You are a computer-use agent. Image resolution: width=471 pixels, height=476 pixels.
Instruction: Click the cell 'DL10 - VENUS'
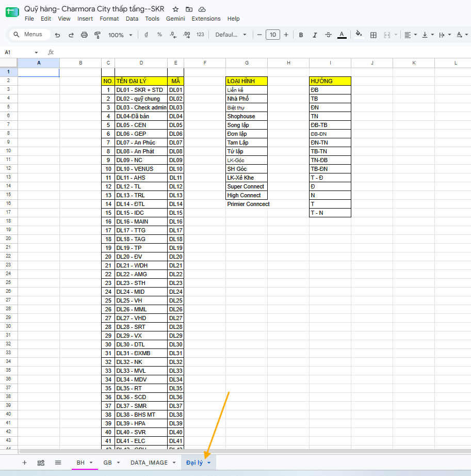141,169
